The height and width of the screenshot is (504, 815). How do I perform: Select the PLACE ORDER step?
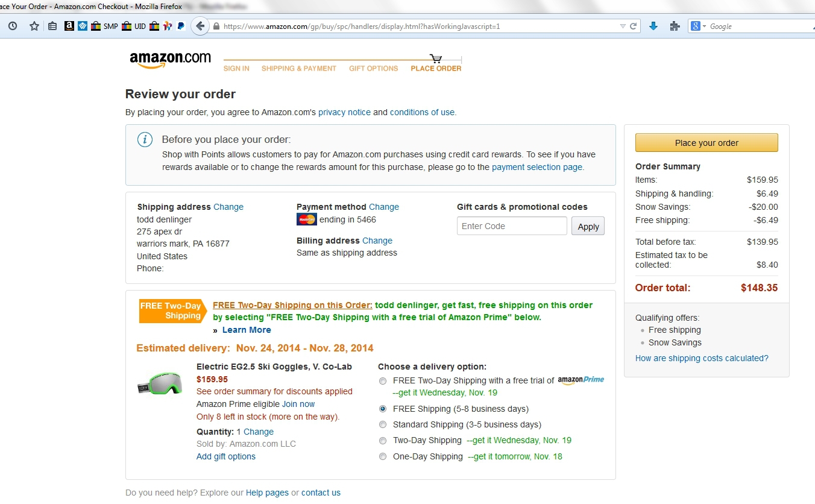tap(436, 69)
